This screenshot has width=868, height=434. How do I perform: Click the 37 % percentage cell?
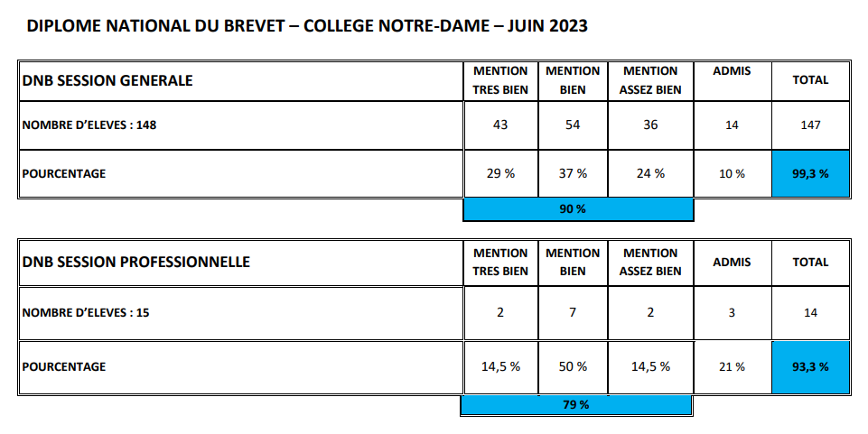(573, 173)
